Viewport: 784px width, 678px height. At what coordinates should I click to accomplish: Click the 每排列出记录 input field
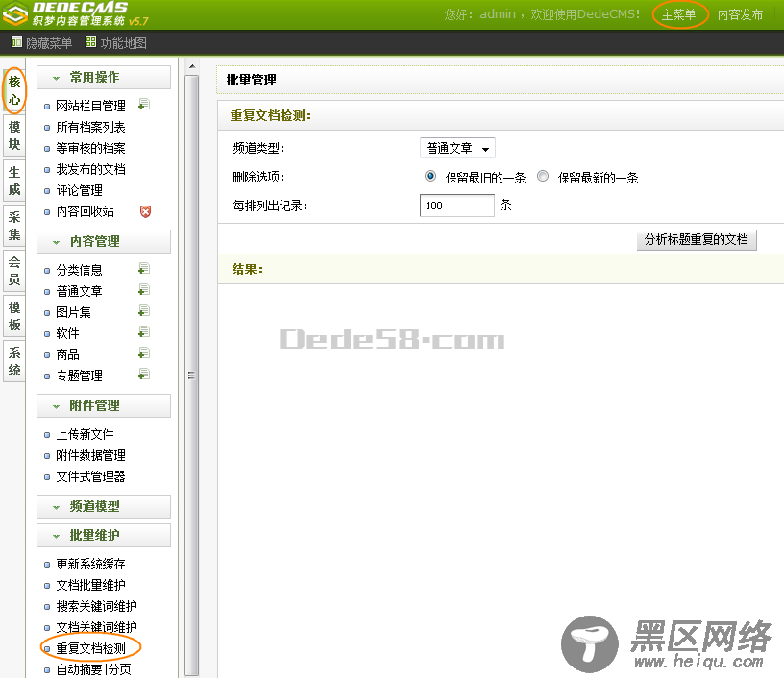click(457, 206)
